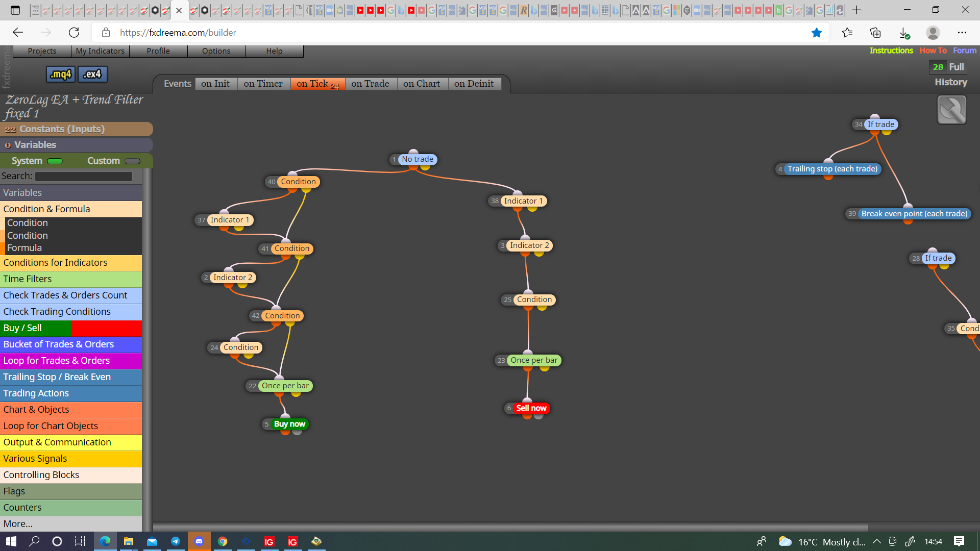
Task: Click the canvas horizontal scrollbar
Action: [x=510, y=527]
